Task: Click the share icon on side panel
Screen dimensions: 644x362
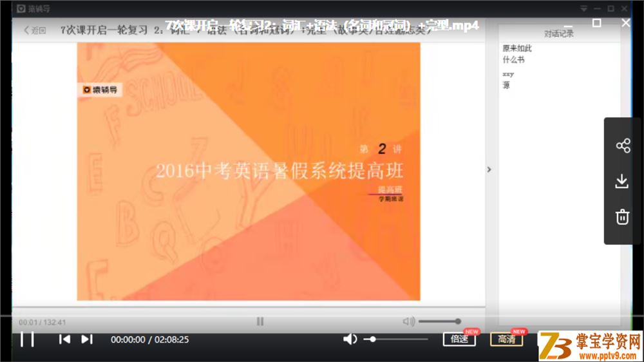Action: [623, 146]
